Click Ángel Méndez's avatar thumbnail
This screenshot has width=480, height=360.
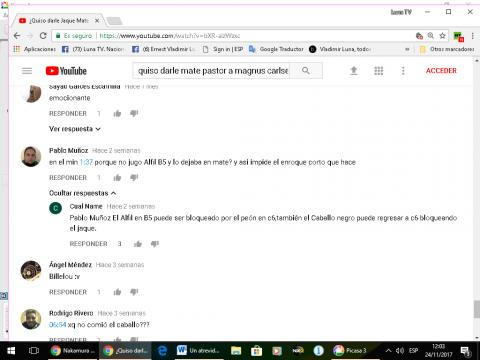coord(31,271)
